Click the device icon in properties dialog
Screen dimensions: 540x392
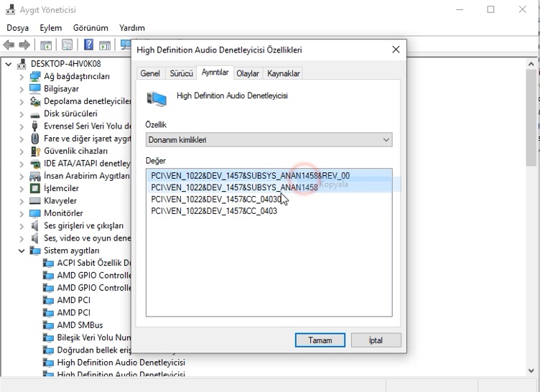click(157, 99)
